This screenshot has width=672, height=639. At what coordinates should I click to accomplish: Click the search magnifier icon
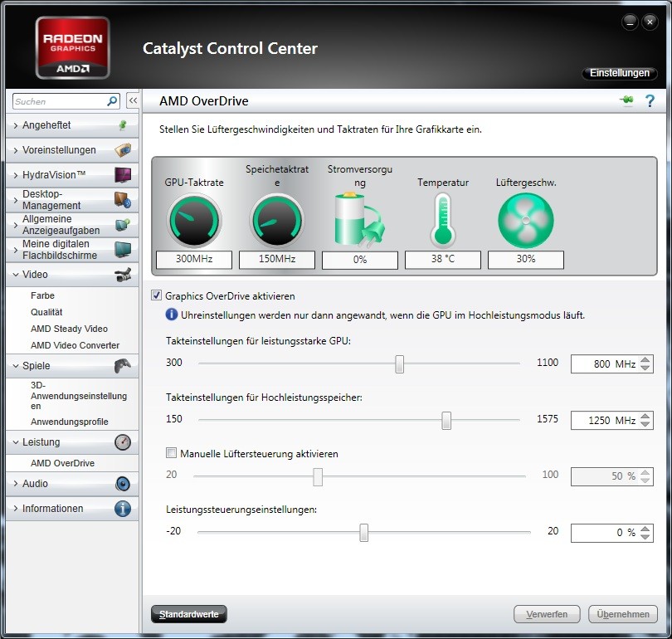click(112, 101)
